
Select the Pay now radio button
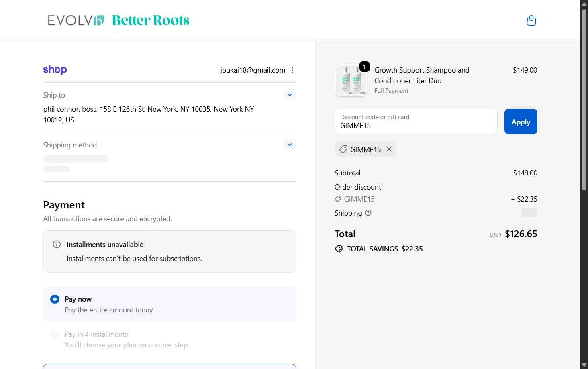[x=55, y=299]
